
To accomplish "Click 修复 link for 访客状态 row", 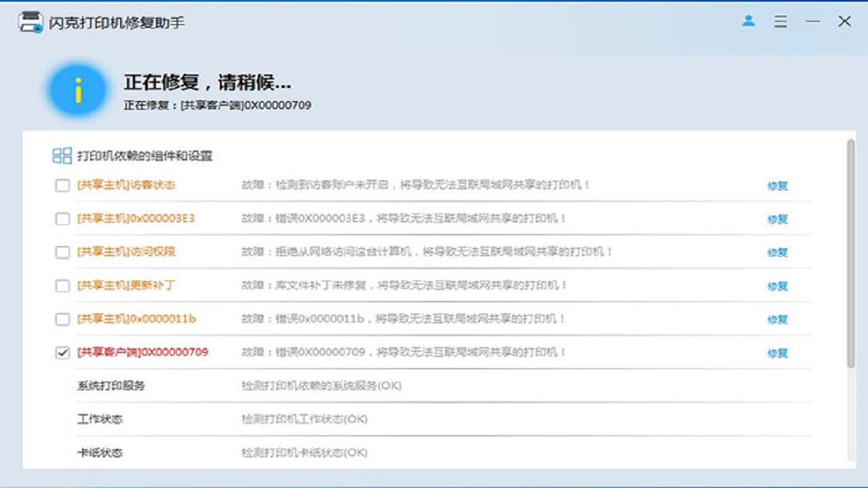I will click(777, 186).
